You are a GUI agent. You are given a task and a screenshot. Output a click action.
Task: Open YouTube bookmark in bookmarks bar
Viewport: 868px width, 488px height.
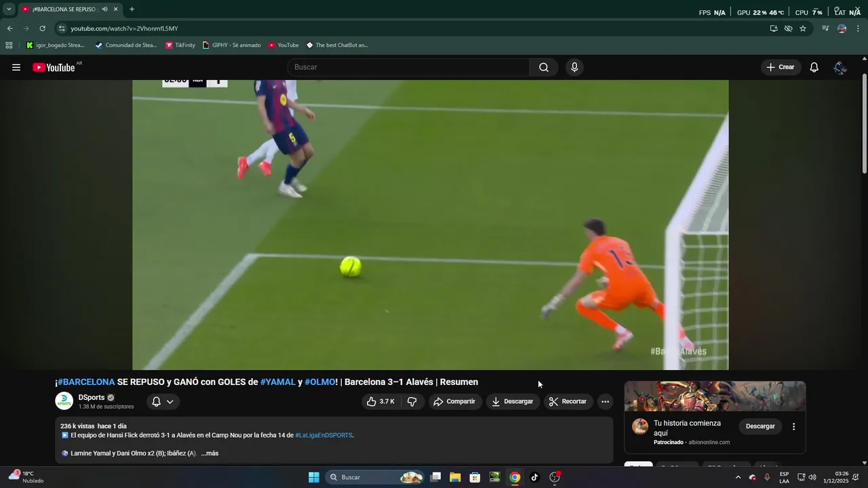tap(283, 45)
